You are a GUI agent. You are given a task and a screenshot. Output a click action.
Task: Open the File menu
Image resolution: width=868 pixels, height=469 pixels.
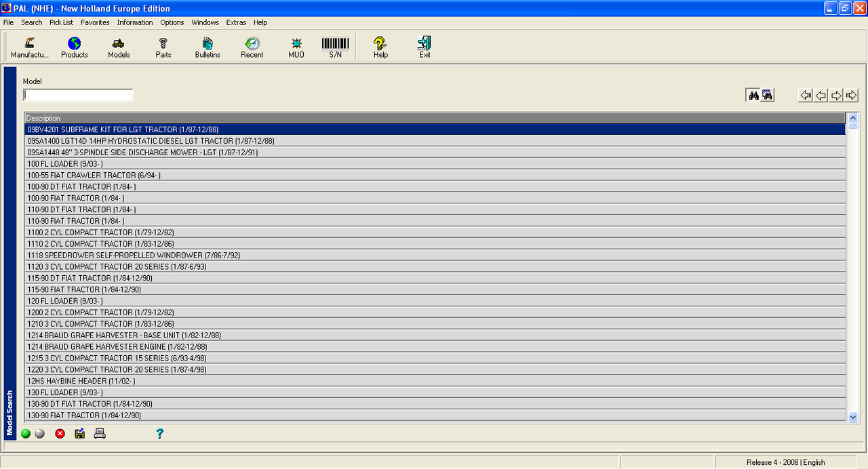(x=8, y=22)
